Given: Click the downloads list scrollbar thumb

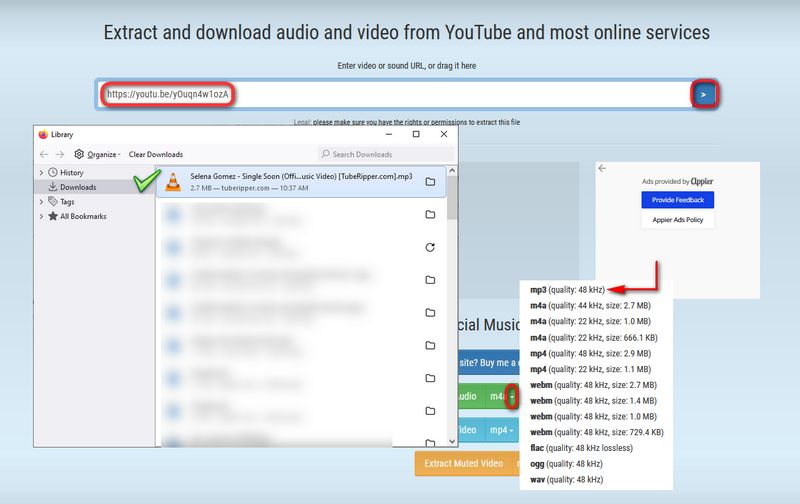Looking at the screenshot, I should pos(452,198).
